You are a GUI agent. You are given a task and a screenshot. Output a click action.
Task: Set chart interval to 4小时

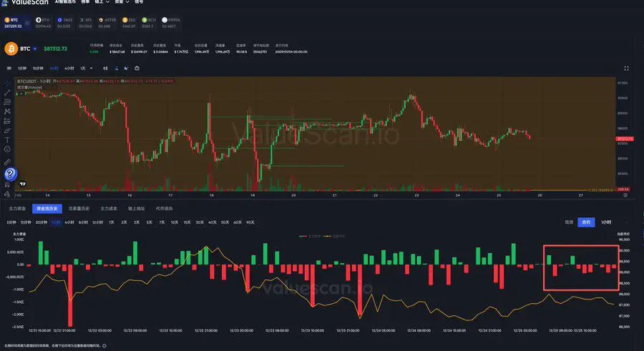(x=69, y=68)
